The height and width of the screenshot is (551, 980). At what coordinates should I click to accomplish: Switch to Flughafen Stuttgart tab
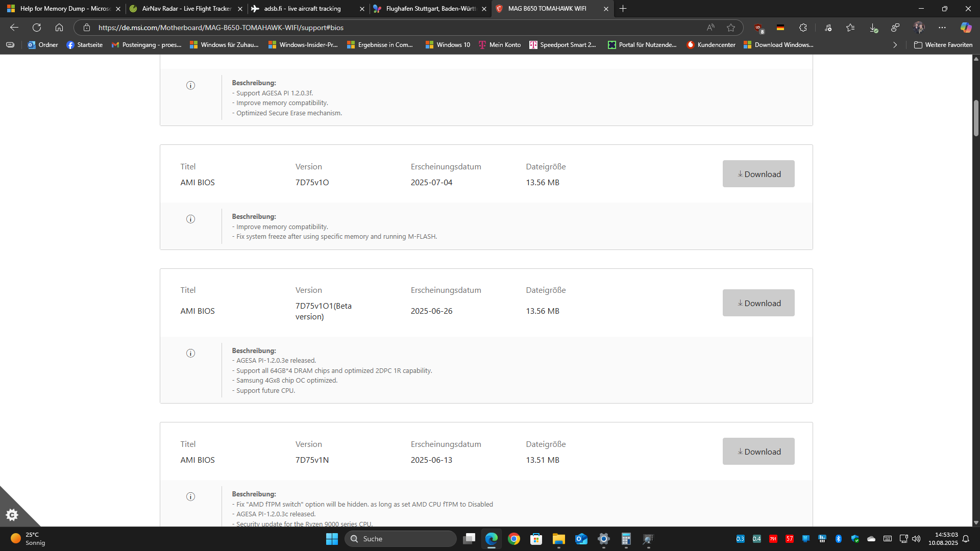pyautogui.click(x=430, y=9)
